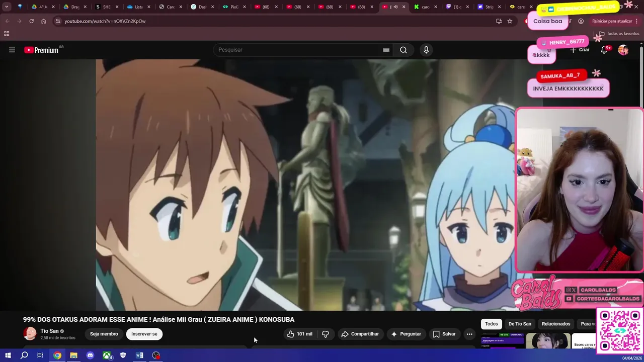Click Seja membro button

(104, 334)
